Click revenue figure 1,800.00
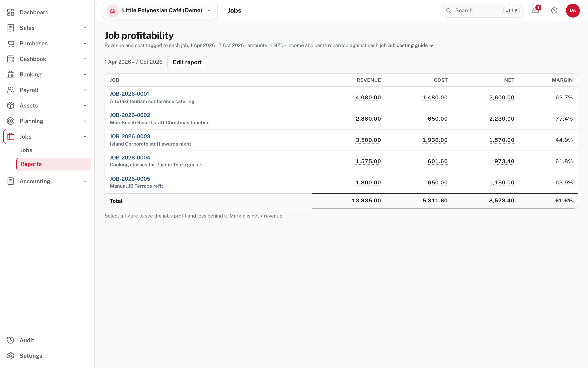588x368 pixels. click(368, 183)
